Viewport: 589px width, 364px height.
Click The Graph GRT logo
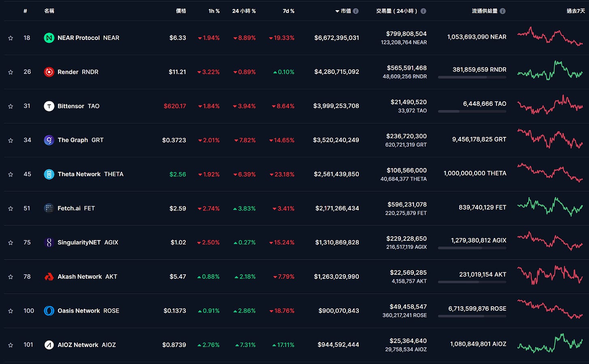[x=49, y=140]
